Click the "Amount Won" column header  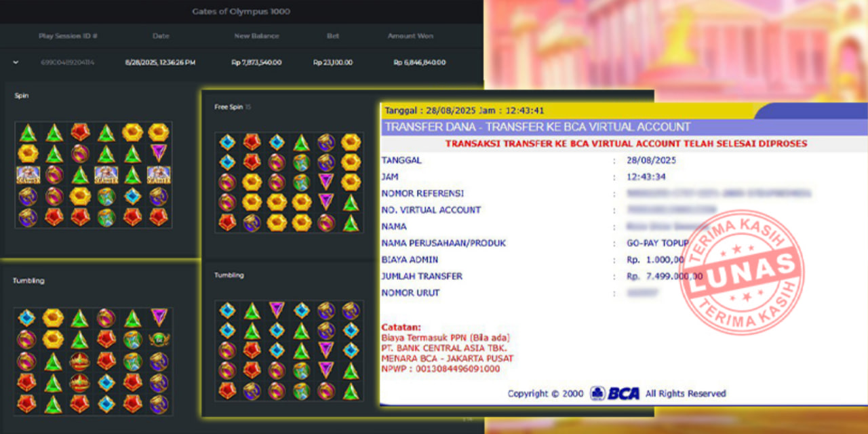pyautogui.click(x=410, y=36)
